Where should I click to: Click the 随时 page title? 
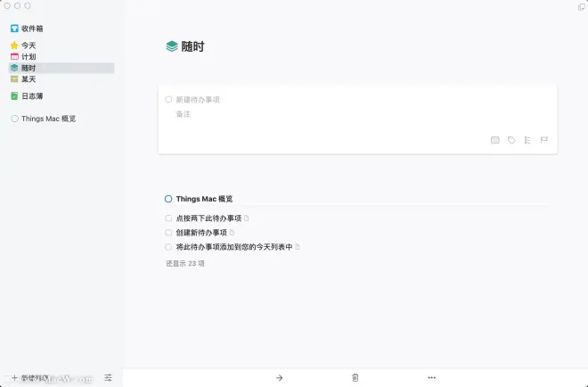[x=192, y=46]
